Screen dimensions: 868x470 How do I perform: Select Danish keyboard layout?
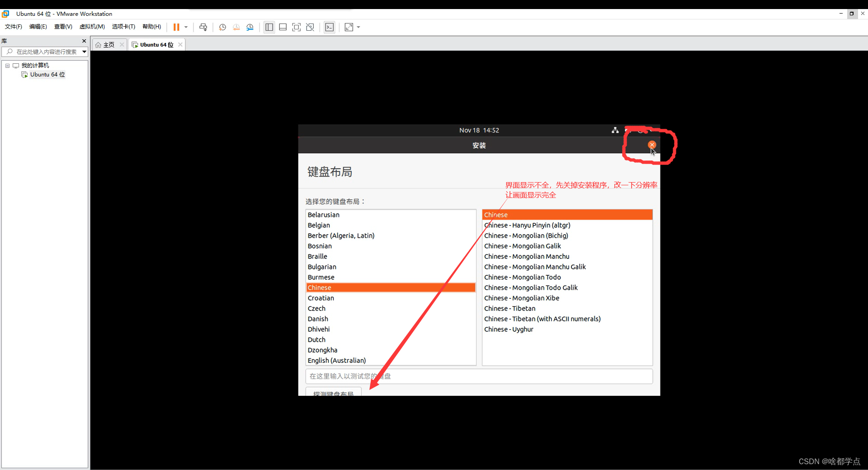[391, 319]
